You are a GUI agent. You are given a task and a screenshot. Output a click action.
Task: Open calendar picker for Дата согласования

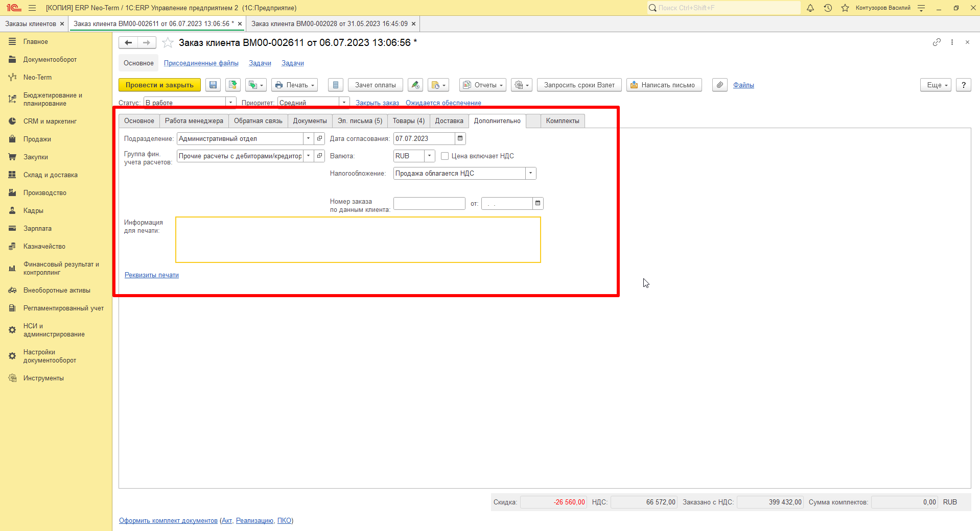[x=460, y=138]
